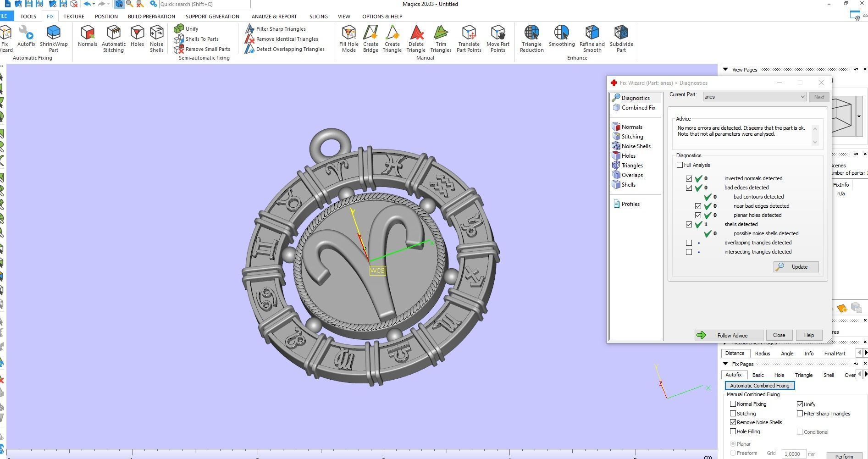Viewport: 868px width, 459px height.
Task: Switch to the Radius measurement tab
Action: click(762, 354)
